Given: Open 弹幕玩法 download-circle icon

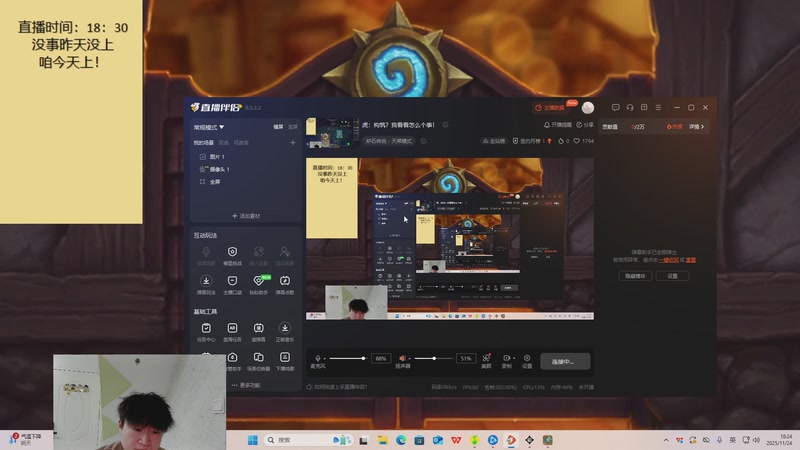Looking at the screenshot, I should 206,281.
